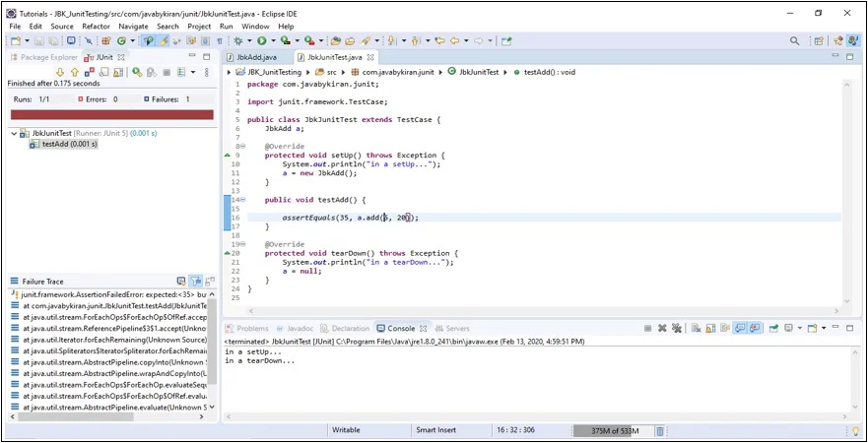Screen dimensions: 868x443
Task: Collapse testAdd method fold at line 14
Action: [x=243, y=200]
